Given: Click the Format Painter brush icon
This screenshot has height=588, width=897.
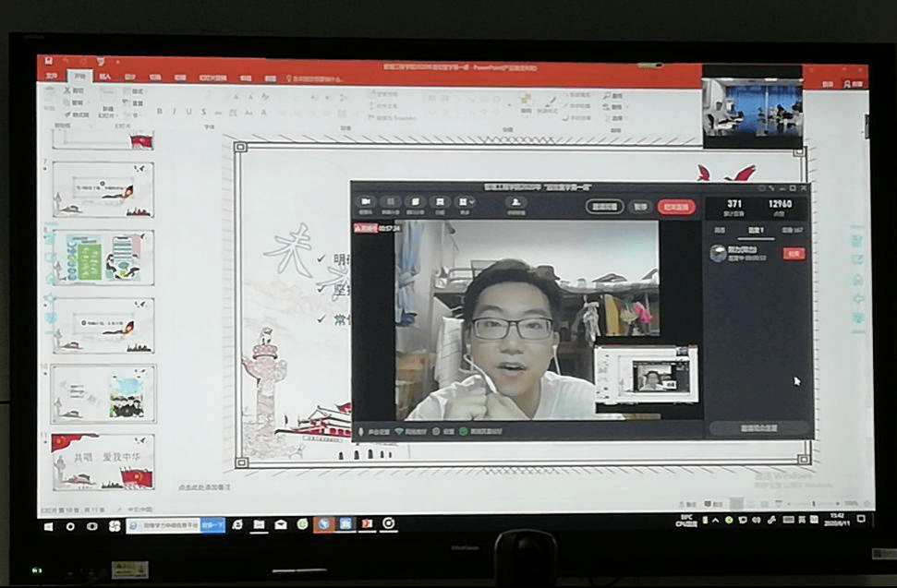Looking at the screenshot, I should coord(67,114).
